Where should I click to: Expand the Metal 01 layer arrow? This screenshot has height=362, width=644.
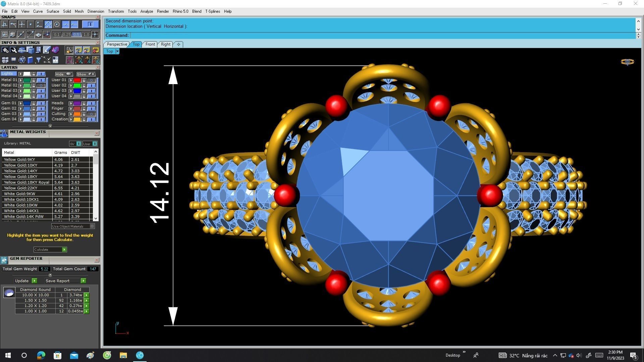tap(20, 80)
